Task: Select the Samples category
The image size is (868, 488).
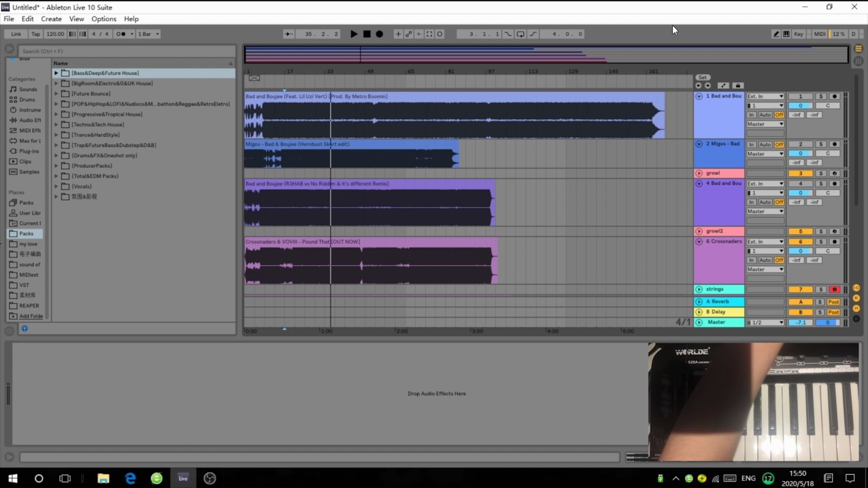Action: 25,172
